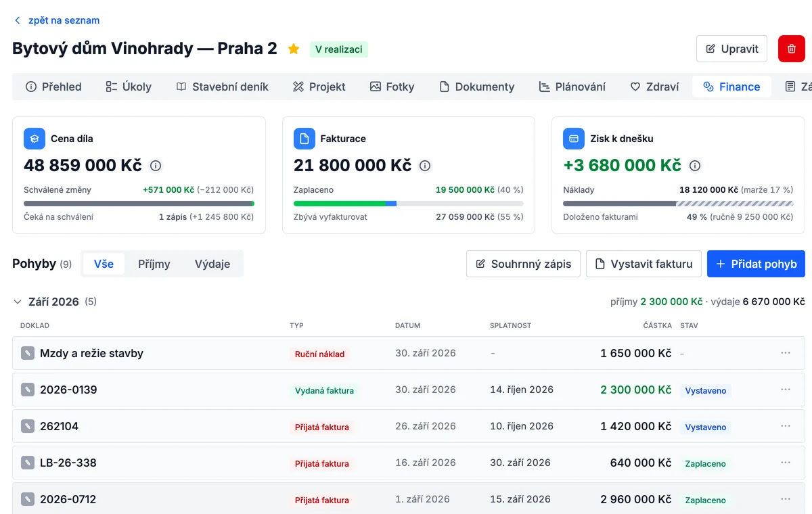Open three-dot menu for Mzdy a režie stavby
The image size is (812, 514).
[786, 353]
